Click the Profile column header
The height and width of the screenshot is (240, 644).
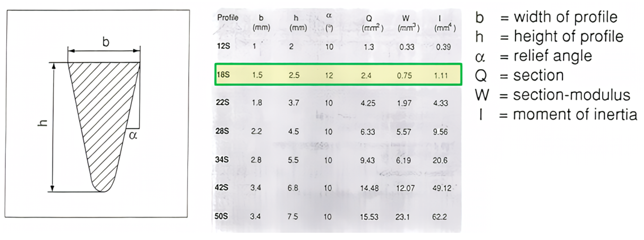(x=228, y=18)
